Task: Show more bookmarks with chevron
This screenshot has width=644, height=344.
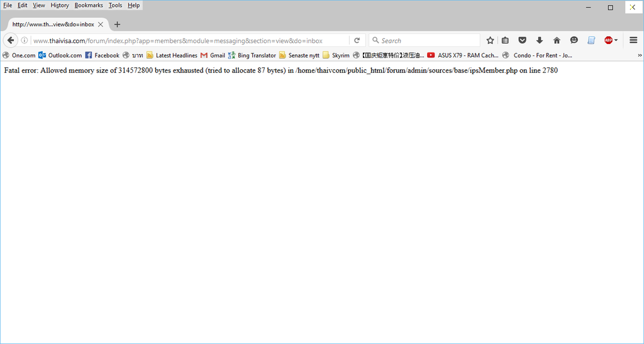Action: coord(640,55)
